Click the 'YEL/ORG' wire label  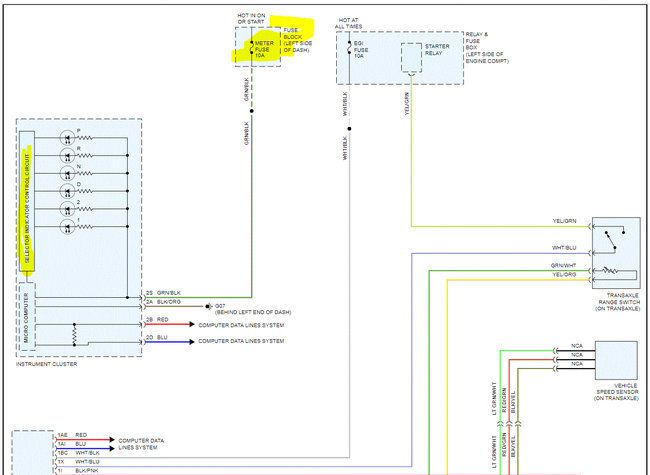(564, 274)
